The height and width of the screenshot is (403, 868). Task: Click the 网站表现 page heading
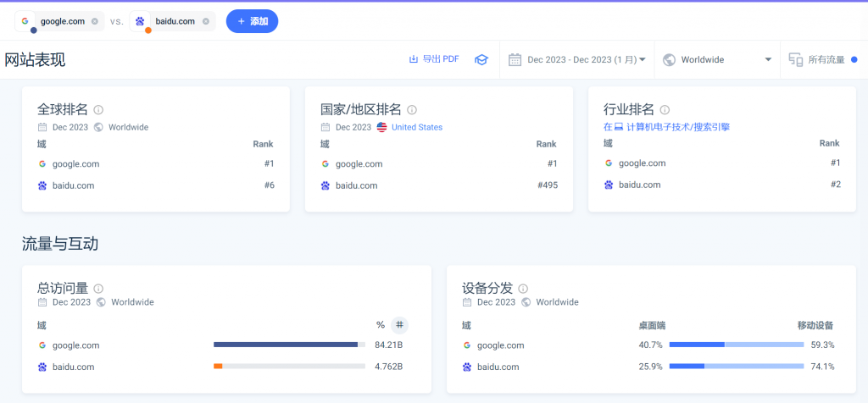35,60
